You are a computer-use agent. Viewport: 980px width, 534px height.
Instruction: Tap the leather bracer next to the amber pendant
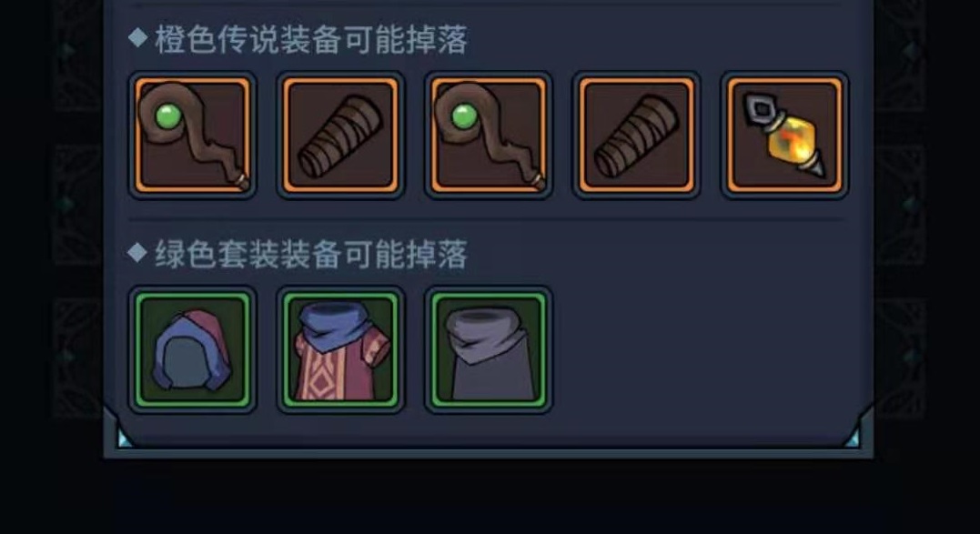pyautogui.click(x=636, y=135)
